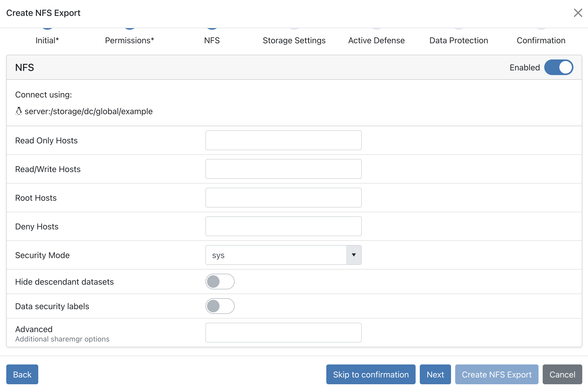Click inside the Read Only Hosts field

[283, 140]
